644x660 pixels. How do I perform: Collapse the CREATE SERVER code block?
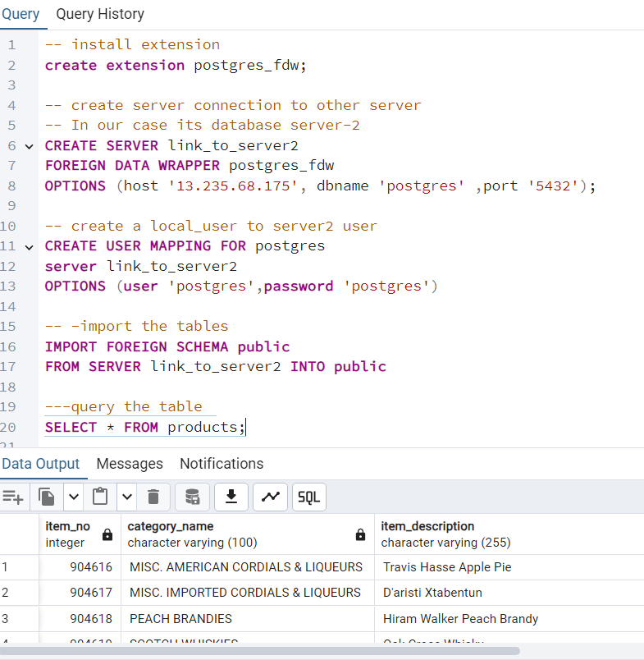(30, 146)
